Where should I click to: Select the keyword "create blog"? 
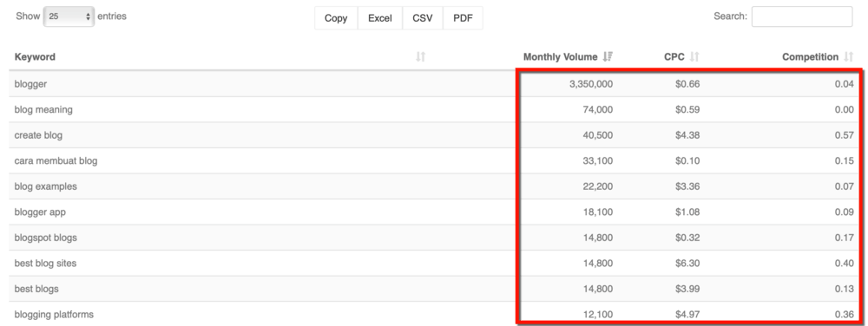(38, 134)
